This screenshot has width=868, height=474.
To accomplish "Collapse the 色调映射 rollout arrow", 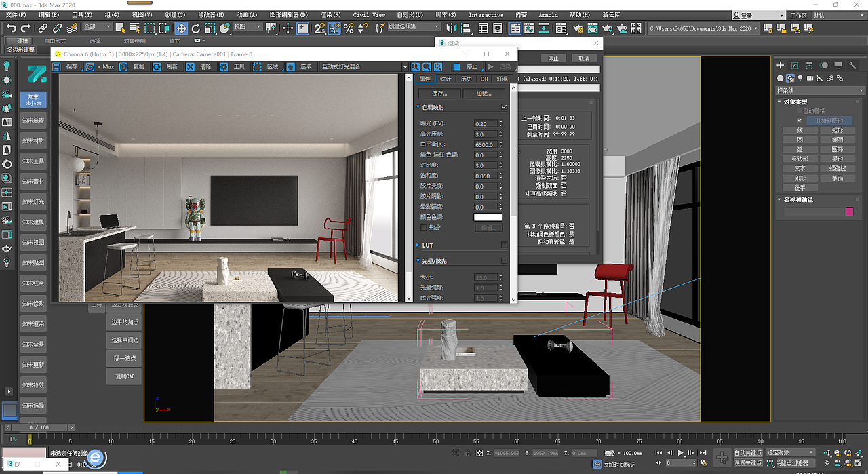I will pyautogui.click(x=418, y=107).
